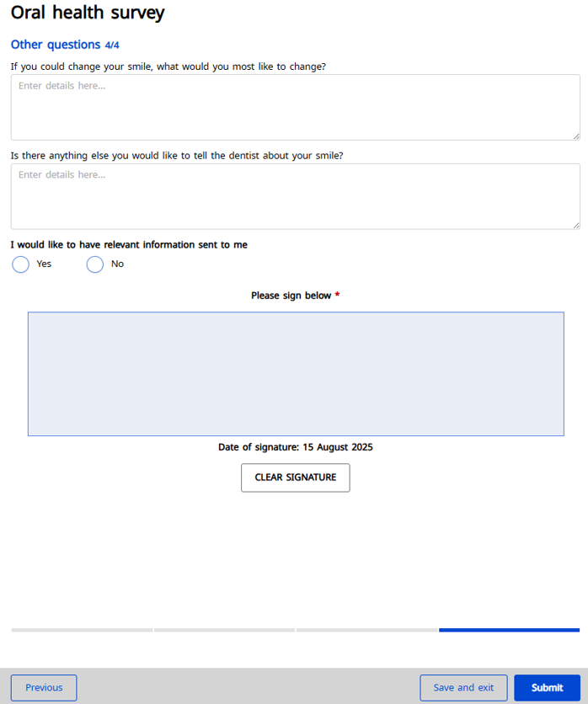Viewport: 588px width, 704px height.
Task: Click the 'anything else to tell dentist' text box
Action: [x=295, y=196]
